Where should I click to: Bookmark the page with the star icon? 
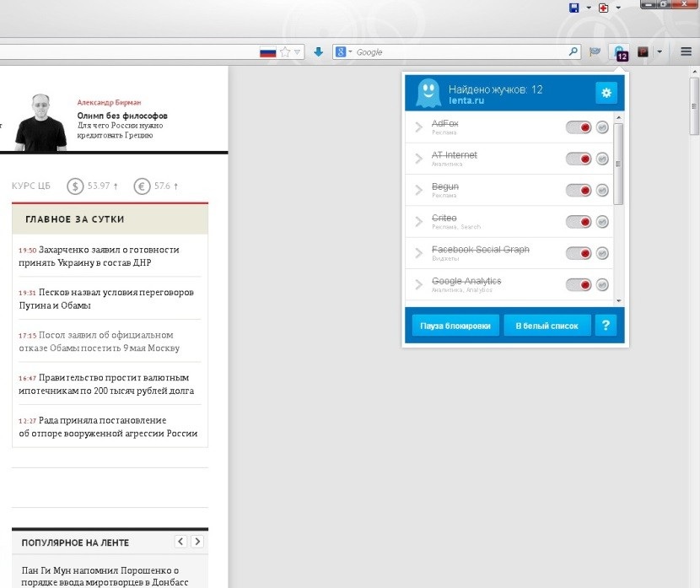pos(285,52)
